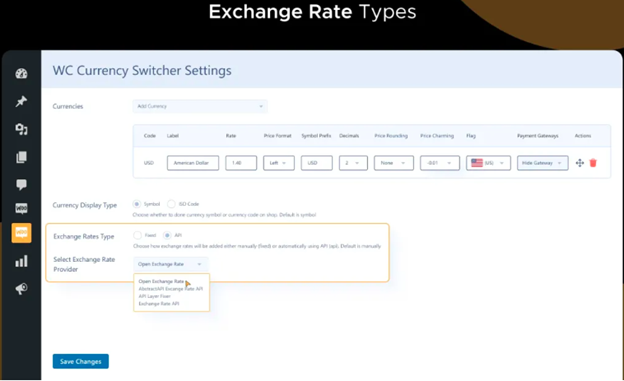
Task: Select the Symbol display type radio
Action: pos(136,204)
